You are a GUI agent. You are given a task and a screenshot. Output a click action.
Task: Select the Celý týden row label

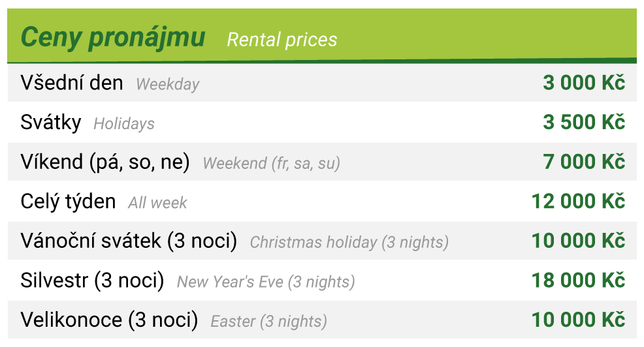pyautogui.click(x=68, y=202)
